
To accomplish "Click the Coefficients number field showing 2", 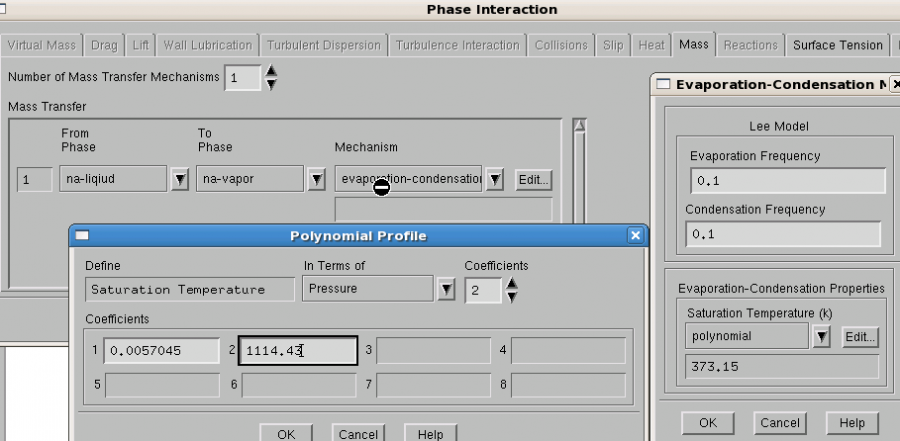I will 483,290.
